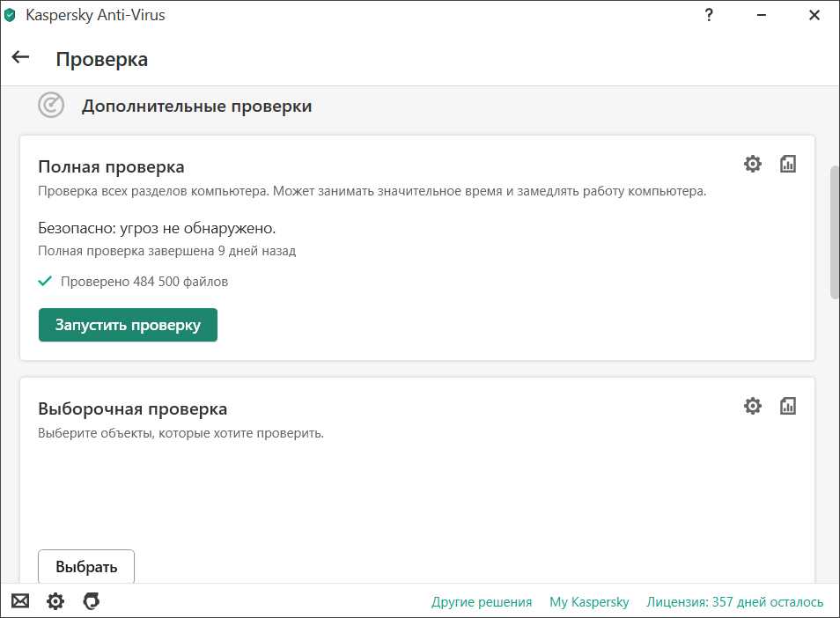Go back using the arrow next to Проверка
Image resolution: width=840 pixels, height=618 pixels.
(x=20, y=58)
